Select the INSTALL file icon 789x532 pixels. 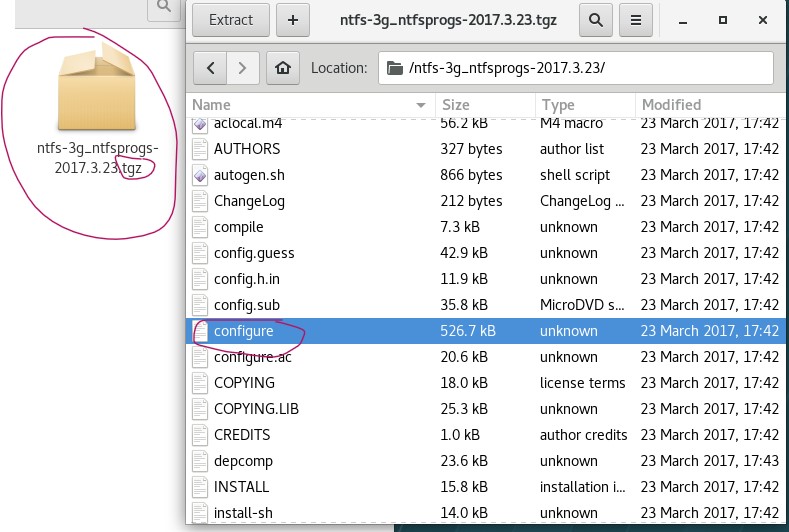pos(200,487)
